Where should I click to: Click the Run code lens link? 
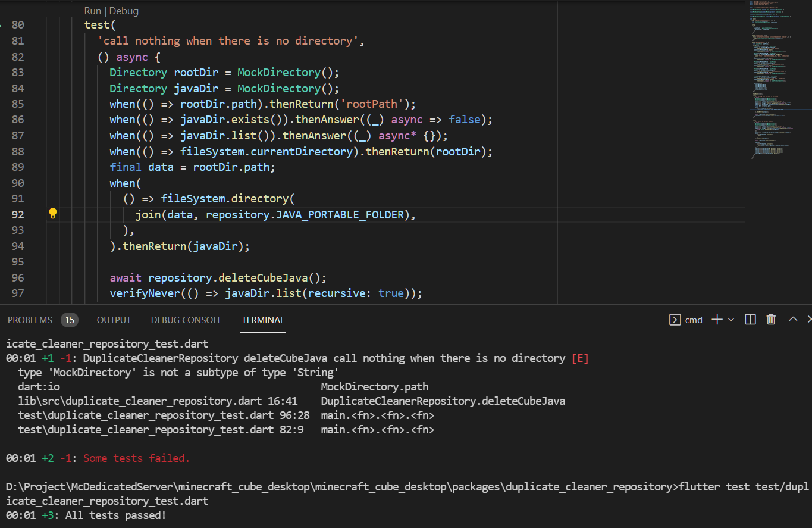tap(93, 11)
